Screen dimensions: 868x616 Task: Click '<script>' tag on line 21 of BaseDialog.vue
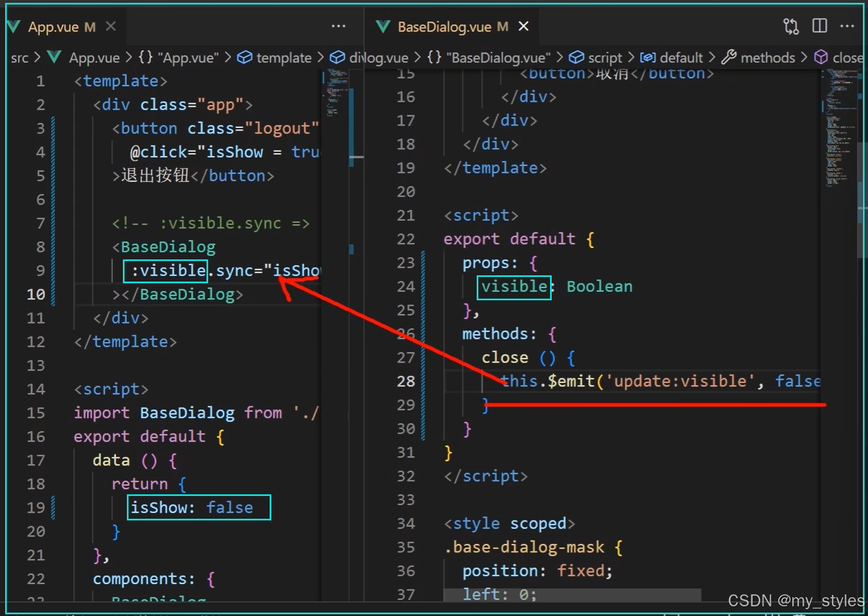(x=481, y=215)
